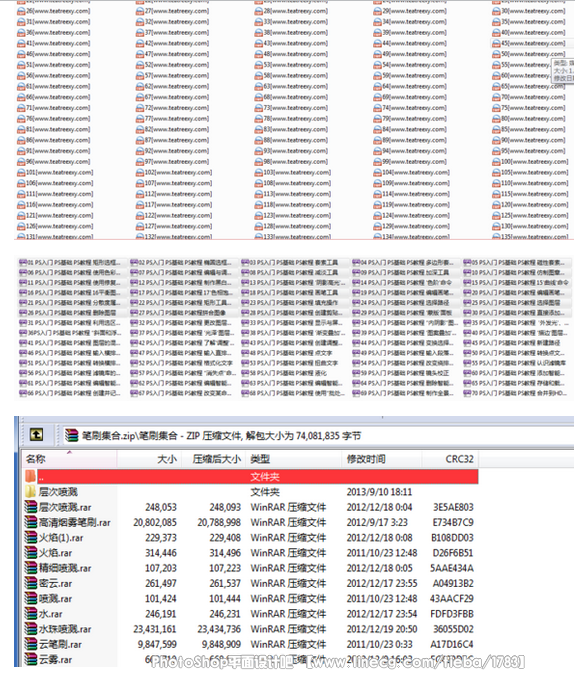Screen dimensions: 575x679
Task: Select the 云雾.rar file name
Action: [55, 660]
